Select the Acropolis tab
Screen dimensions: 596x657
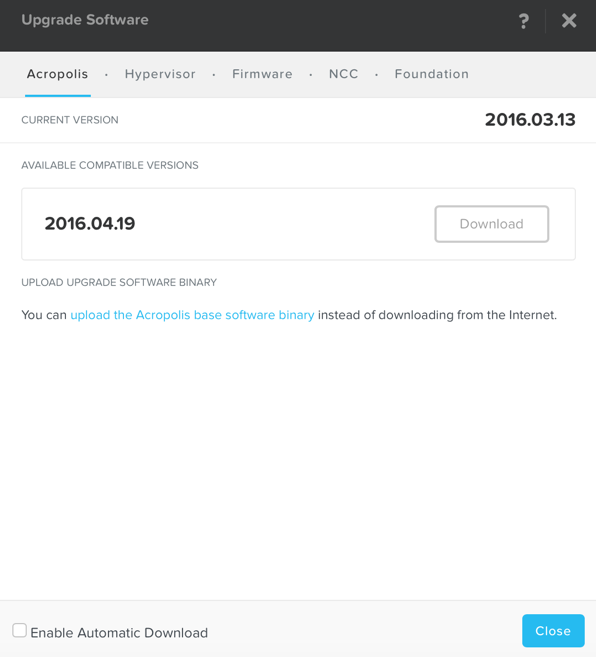[x=57, y=74]
